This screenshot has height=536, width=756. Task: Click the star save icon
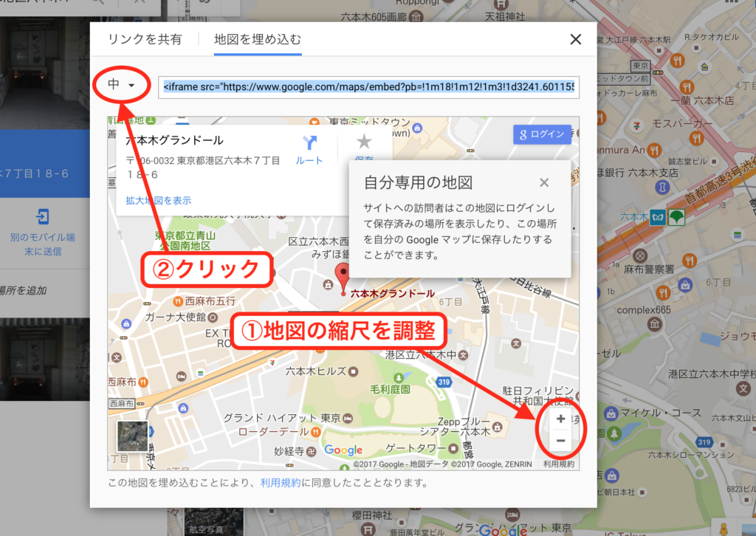point(364,142)
